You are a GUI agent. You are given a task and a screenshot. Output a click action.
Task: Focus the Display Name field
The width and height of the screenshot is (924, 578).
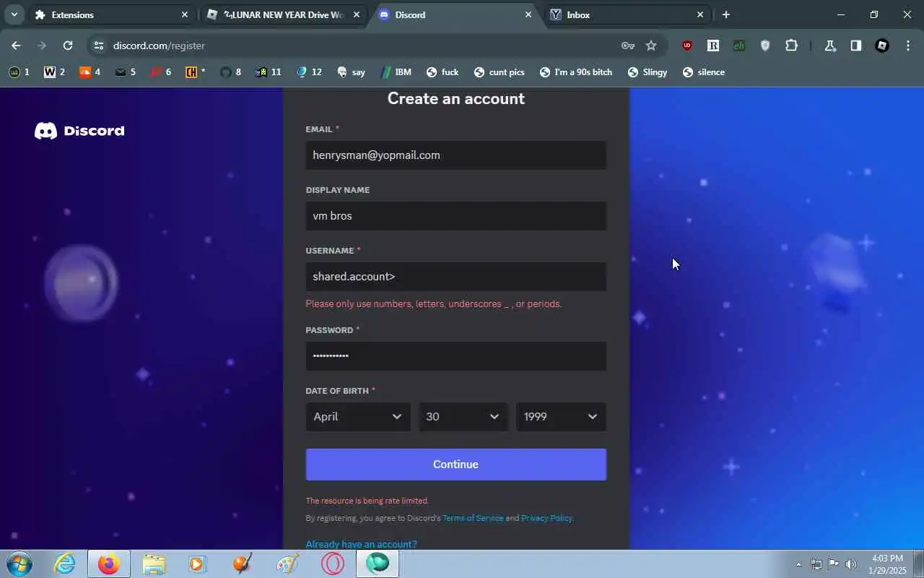tap(456, 216)
